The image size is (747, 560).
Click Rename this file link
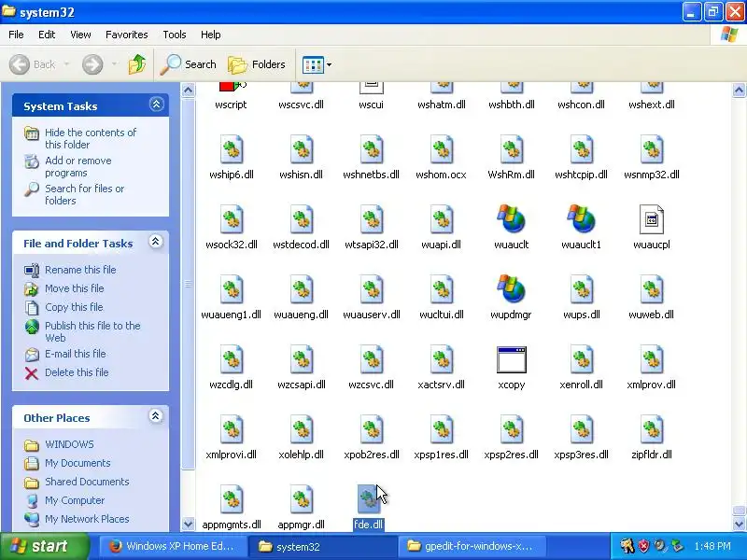click(x=80, y=270)
